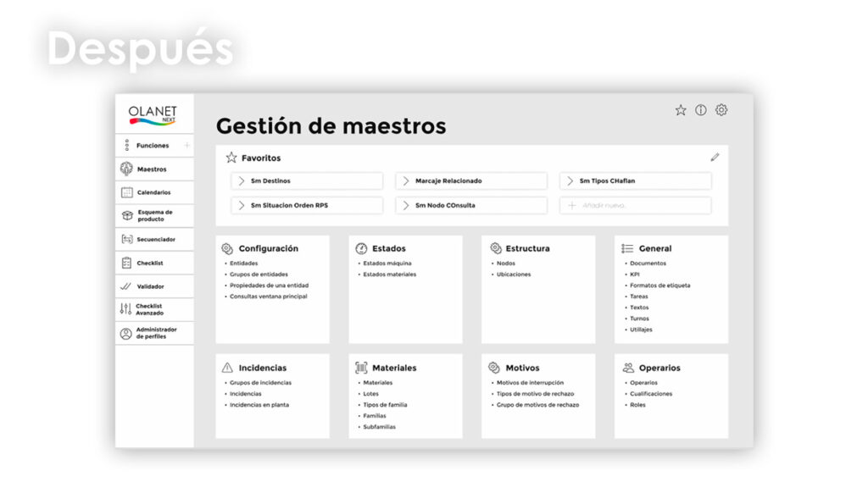Open the info icon in header
Viewport: 868px width, 499px height.
click(x=701, y=110)
